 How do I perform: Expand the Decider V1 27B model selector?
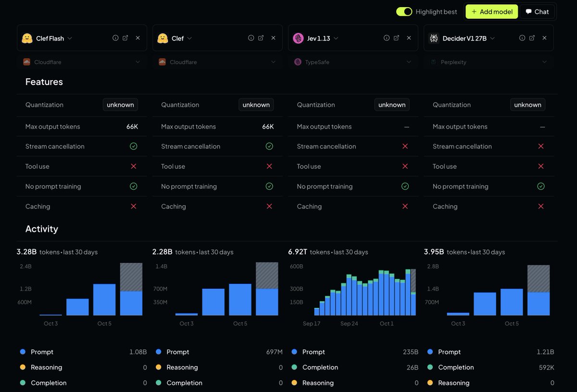point(493,38)
